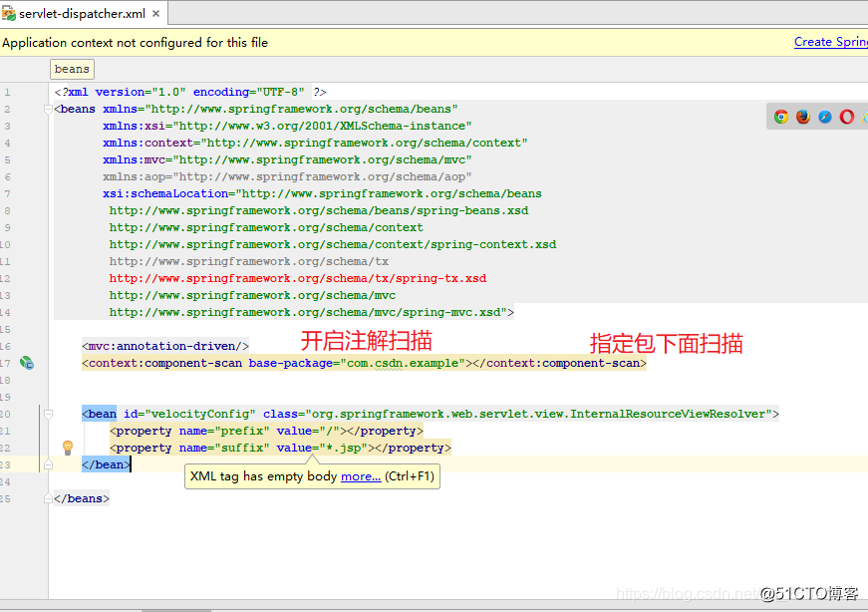
Task: Select the servlet-dispatcher.xml editor tab
Action: point(84,13)
